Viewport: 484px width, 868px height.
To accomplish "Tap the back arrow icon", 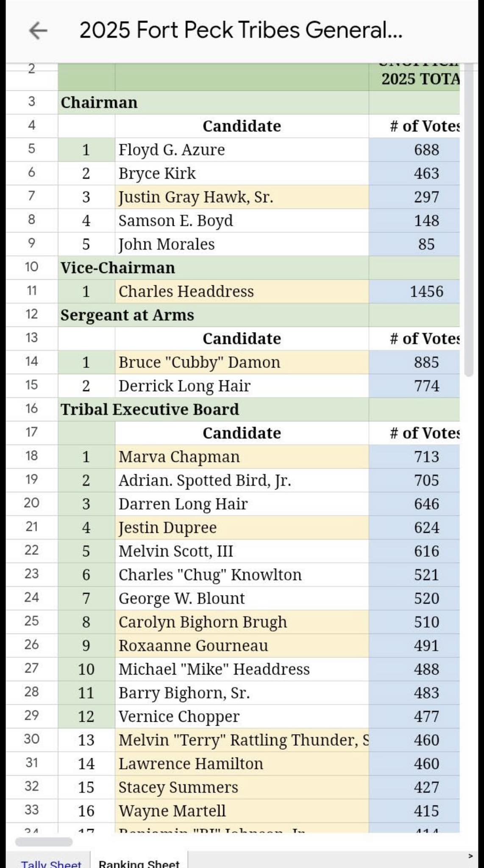I will pos(38,31).
